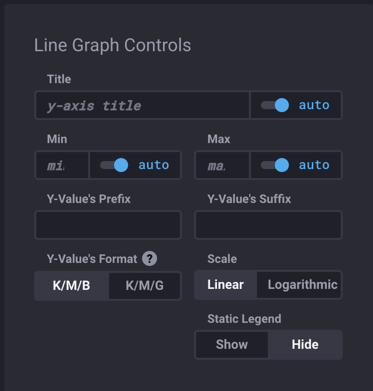Image resolution: width=373 pixels, height=391 pixels.
Task: Hide the static legend
Action: (x=305, y=345)
